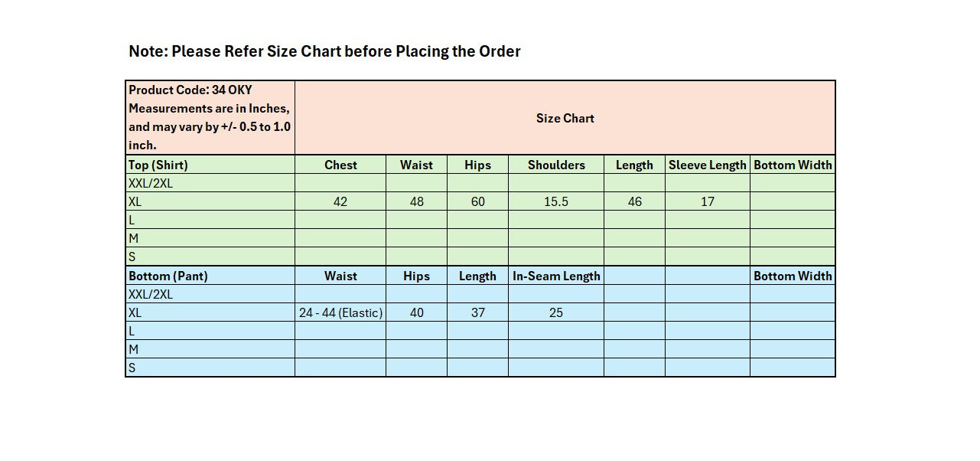
Task: Click the Bottom Width header in pant section
Action: 793,276
